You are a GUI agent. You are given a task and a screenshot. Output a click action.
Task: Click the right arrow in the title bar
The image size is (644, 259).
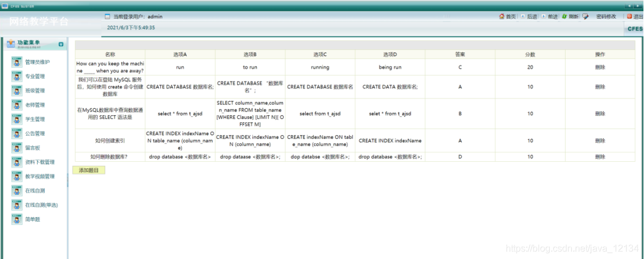pos(638,6)
